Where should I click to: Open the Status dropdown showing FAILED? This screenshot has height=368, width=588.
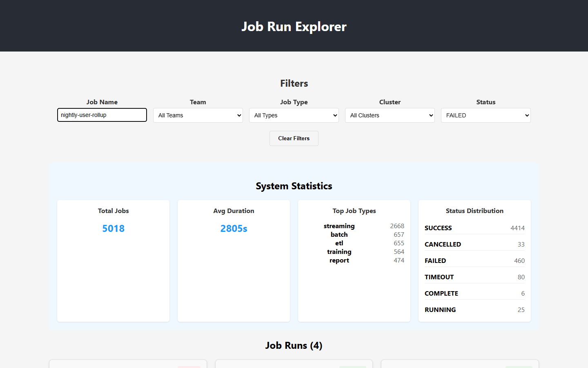click(x=486, y=115)
